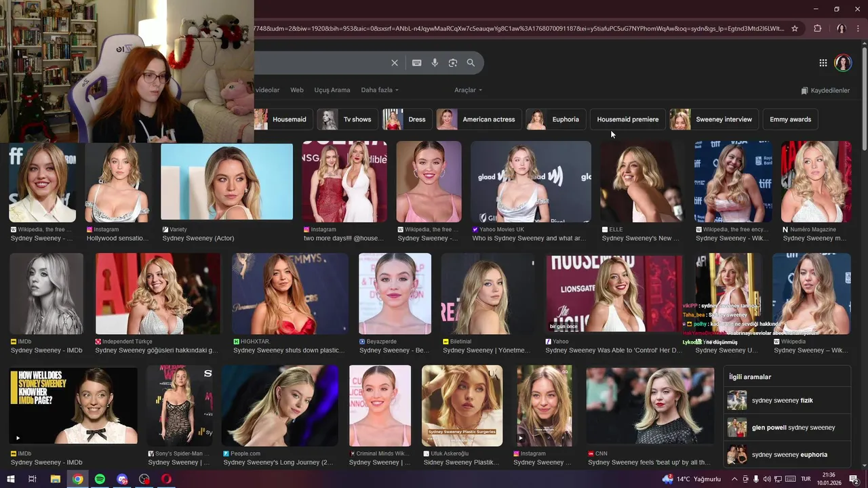Image resolution: width=868 pixels, height=488 pixels.
Task: Click the address bar URL
Action: coord(519,28)
